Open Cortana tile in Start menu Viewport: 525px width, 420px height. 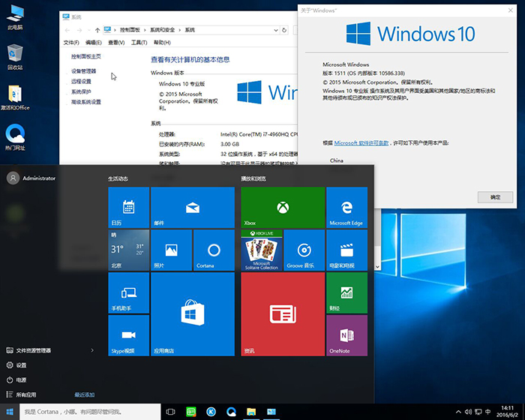[214, 250]
